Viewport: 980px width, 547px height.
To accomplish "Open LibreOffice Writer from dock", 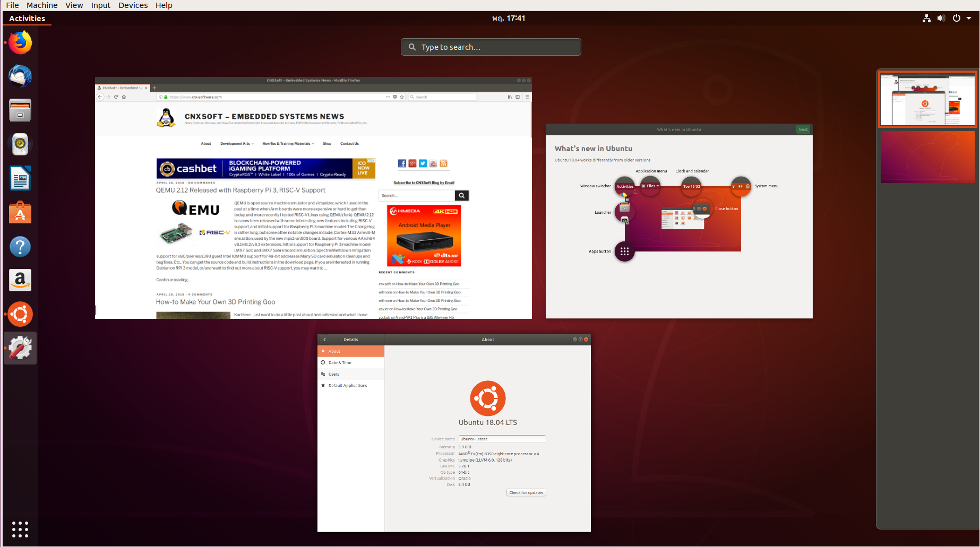I will [20, 178].
